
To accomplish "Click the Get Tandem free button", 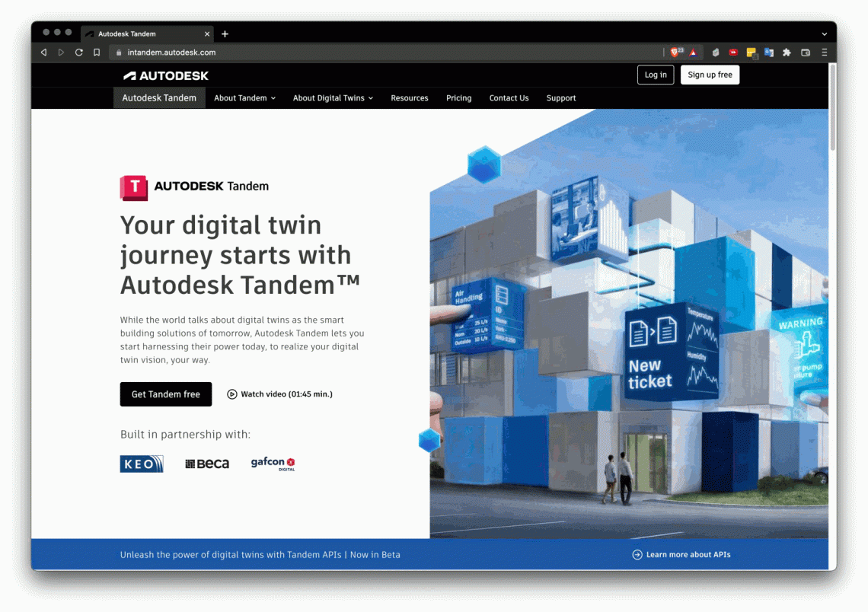I will [x=165, y=394].
